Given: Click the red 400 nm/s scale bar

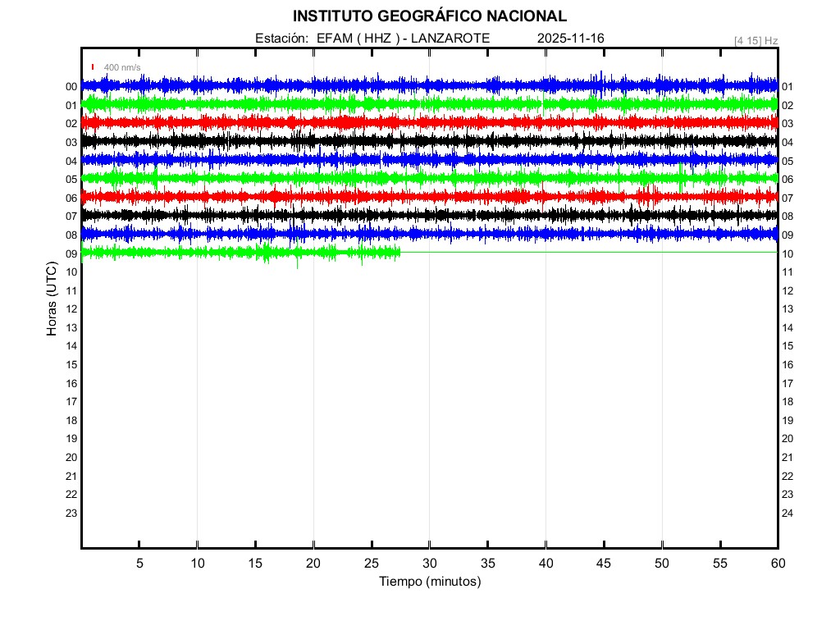Looking at the screenshot, I should click(93, 67).
